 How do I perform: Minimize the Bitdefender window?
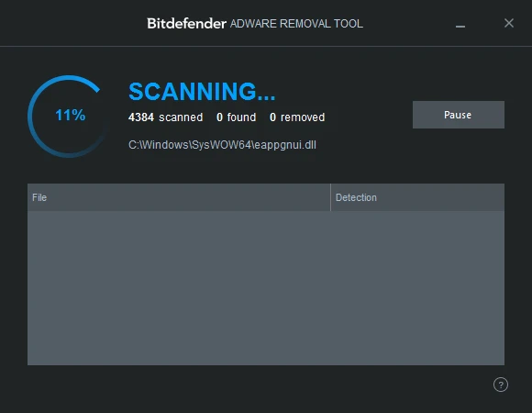tap(460, 26)
